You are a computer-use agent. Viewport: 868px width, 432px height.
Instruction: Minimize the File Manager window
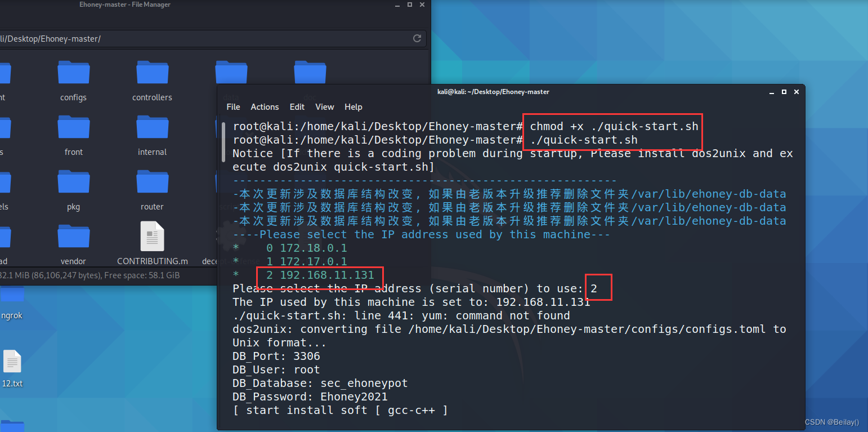(397, 5)
